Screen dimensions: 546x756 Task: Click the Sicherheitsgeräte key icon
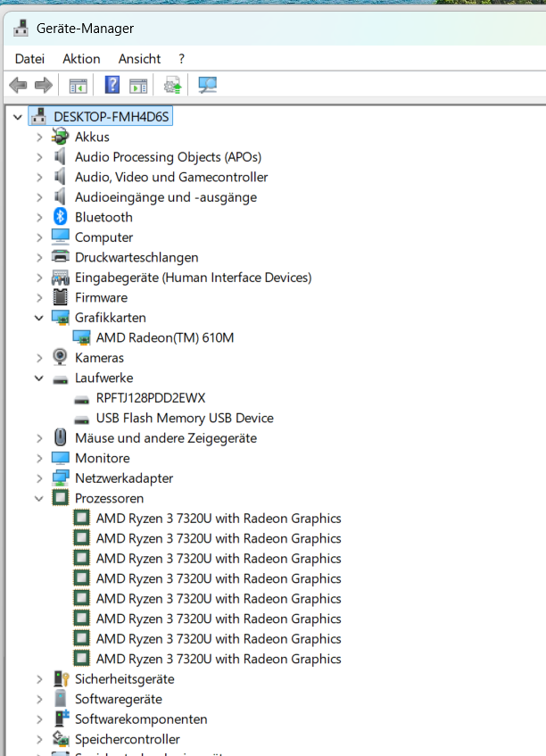pyautogui.click(x=61, y=678)
